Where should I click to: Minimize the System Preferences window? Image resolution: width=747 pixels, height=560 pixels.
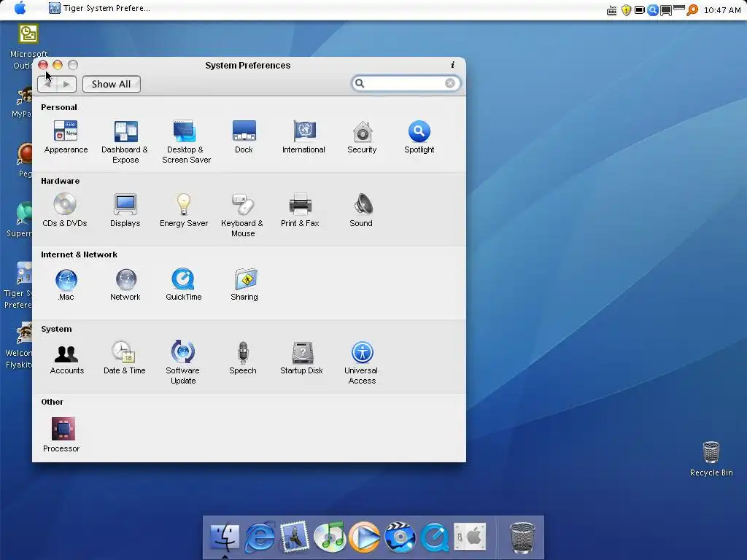tap(58, 65)
